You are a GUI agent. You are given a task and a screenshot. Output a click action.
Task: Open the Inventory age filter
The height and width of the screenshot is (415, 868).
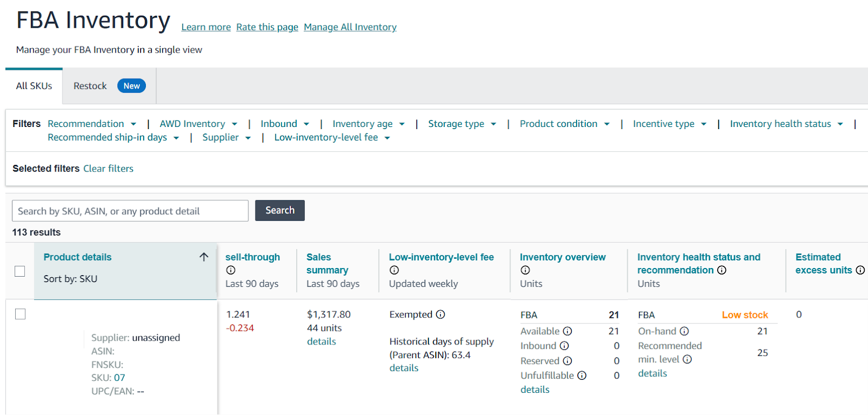click(369, 124)
